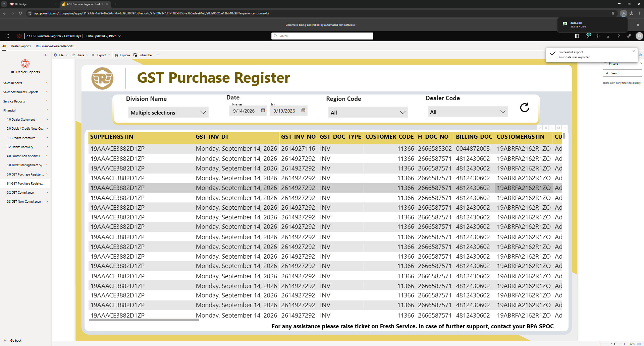644x346 pixels.
Task: Reload the page in Chrome
Action: pos(20,13)
